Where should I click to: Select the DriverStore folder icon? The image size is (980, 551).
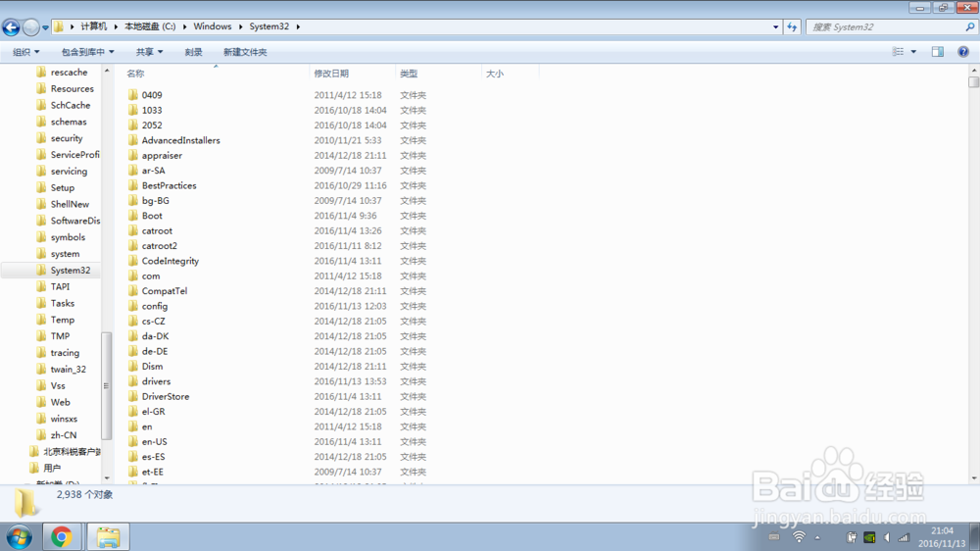click(133, 396)
